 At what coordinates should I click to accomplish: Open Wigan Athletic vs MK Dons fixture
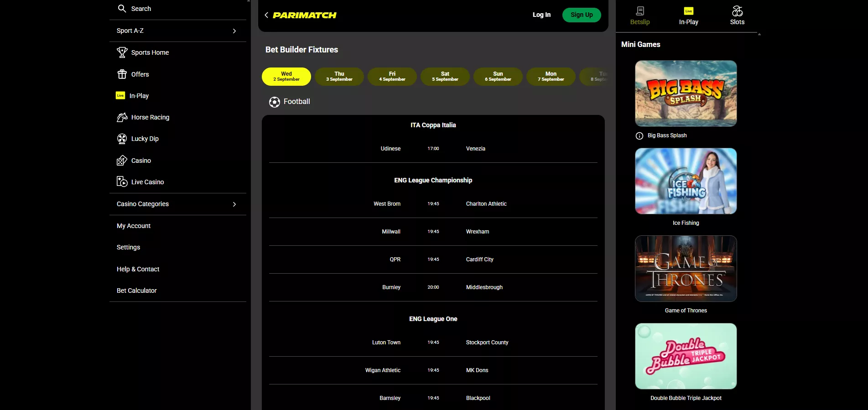click(433, 370)
